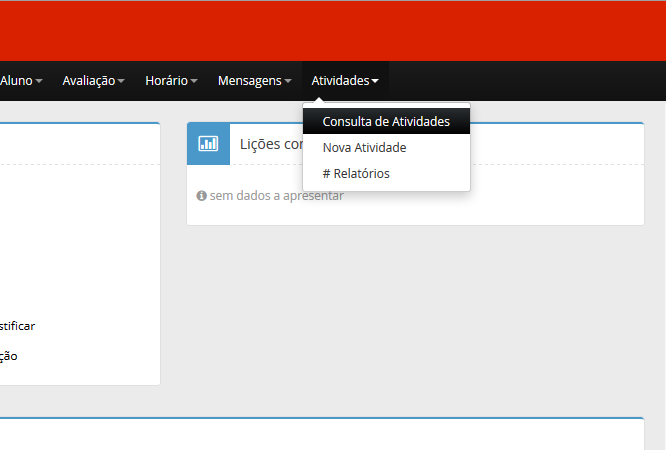This screenshot has height=450, width=666.
Task: Click the 'sem dados a apresentar' message
Action: click(276, 196)
